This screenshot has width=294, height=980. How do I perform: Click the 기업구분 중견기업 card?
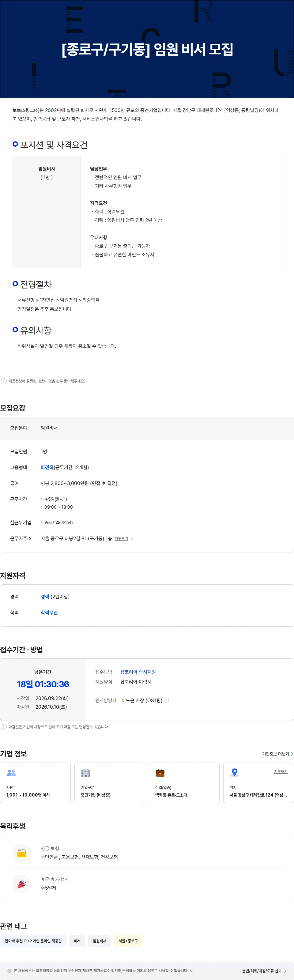[x=110, y=782]
